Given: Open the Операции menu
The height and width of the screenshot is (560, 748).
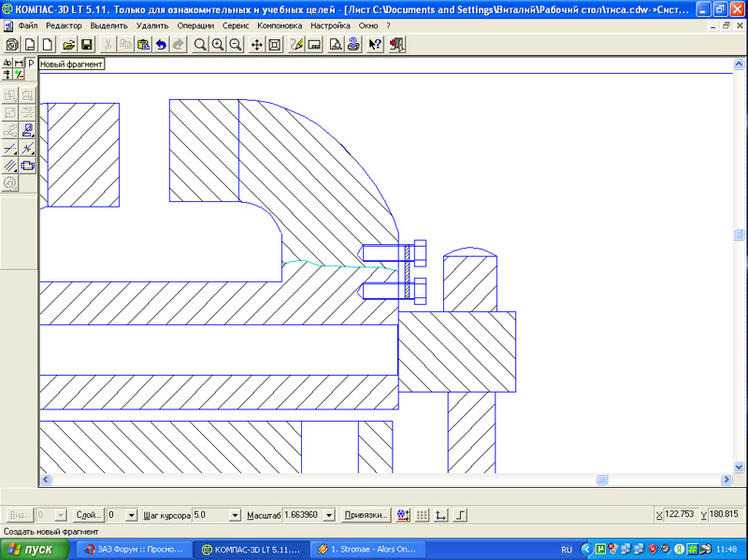Looking at the screenshot, I should (195, 26).
